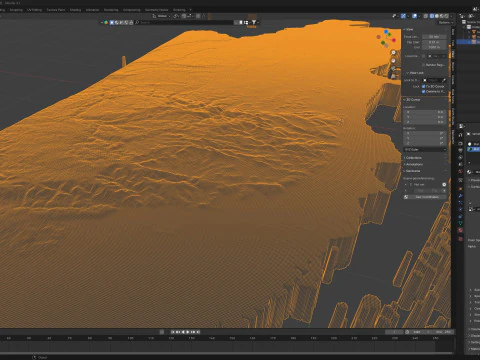Toggle viewport overlays display
The image size is (480, 360).
(414, 16)
